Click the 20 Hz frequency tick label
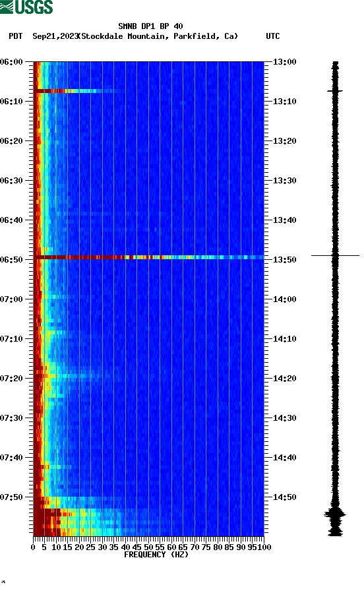The width and height of the screenshot is (364, 589). [x=79, y=547]
